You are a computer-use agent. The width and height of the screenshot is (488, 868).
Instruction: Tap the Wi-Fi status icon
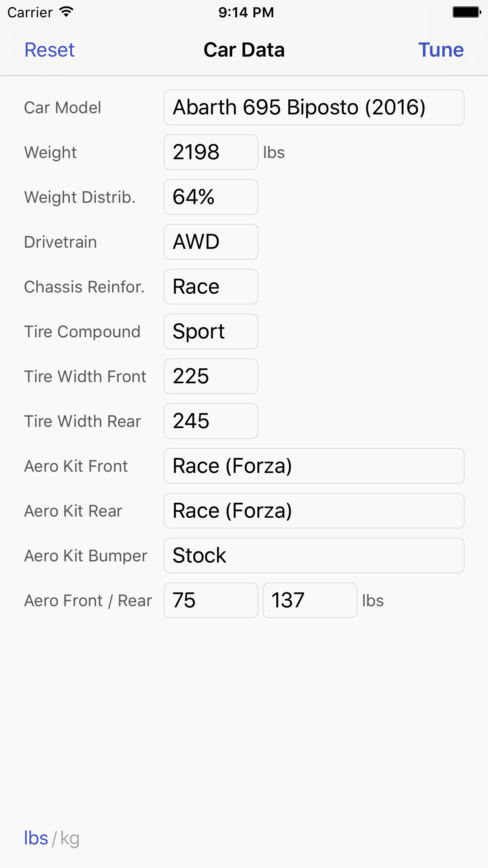click(66, 12)
